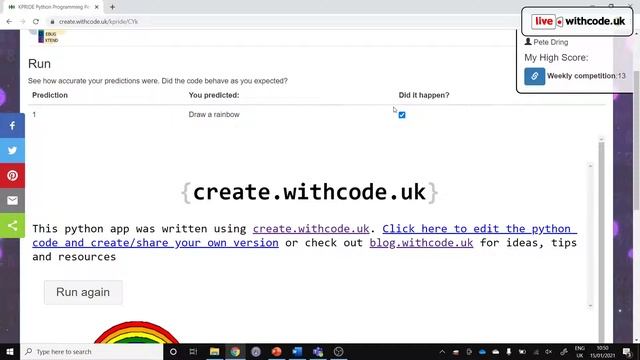640x360 pixels.
Task: Click the blue Weekly competition link icon
Action: [534, 76]
